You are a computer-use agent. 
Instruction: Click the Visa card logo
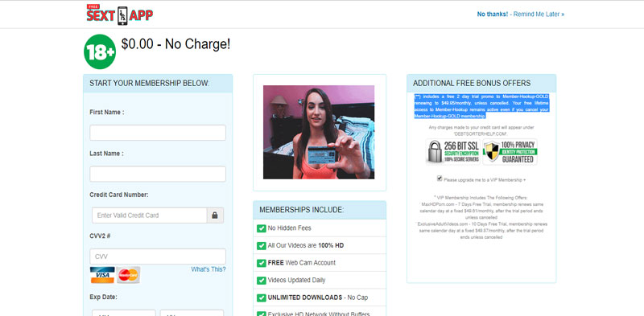coord(102,275)
